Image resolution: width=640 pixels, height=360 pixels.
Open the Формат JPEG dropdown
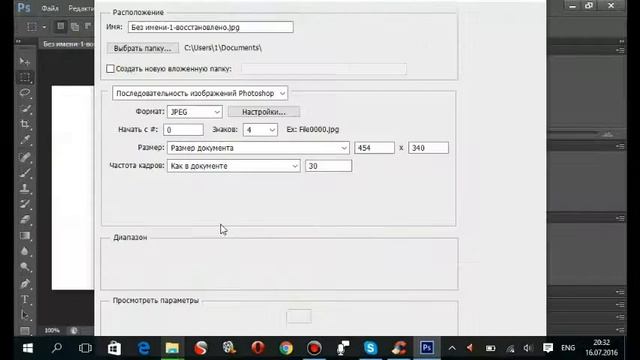195,112
